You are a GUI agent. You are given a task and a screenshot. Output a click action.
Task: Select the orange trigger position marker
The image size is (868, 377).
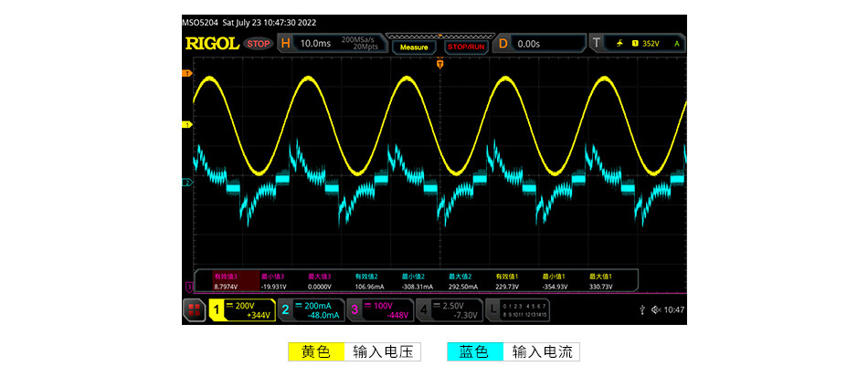point(439,63)
